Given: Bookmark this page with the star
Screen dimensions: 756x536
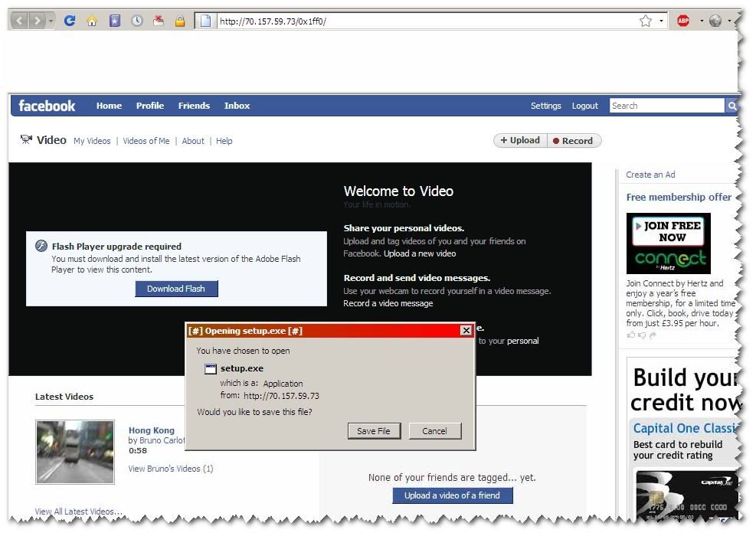Looking at the screenshot, I should coord(646,21).
